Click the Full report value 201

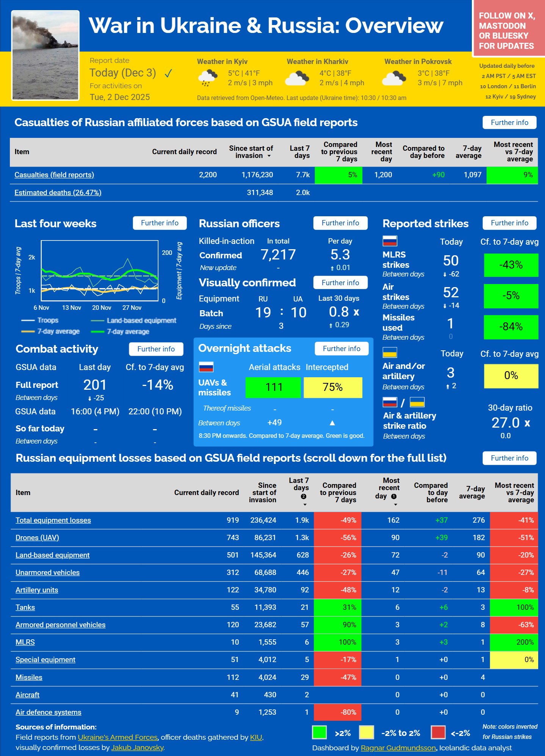point(95,385)
